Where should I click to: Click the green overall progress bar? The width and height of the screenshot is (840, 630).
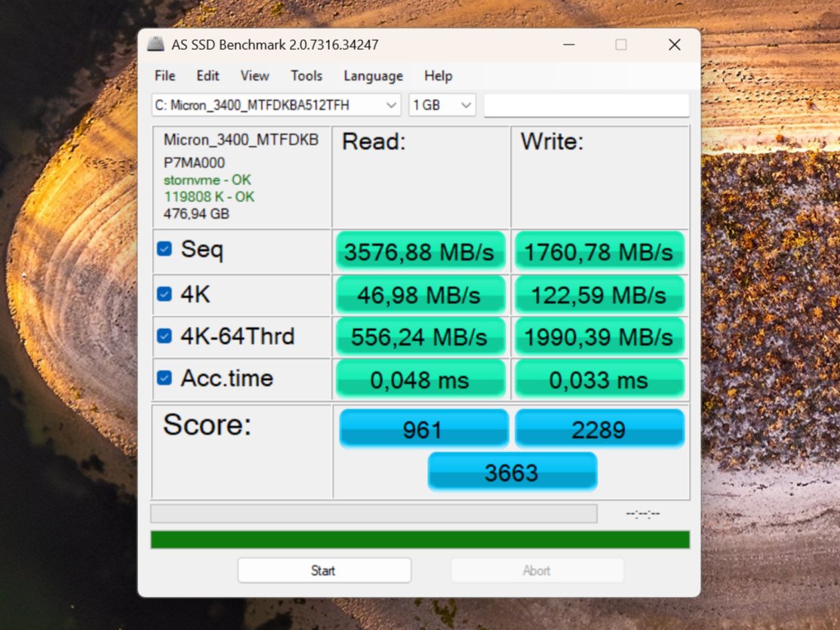(x=420, y=539)
